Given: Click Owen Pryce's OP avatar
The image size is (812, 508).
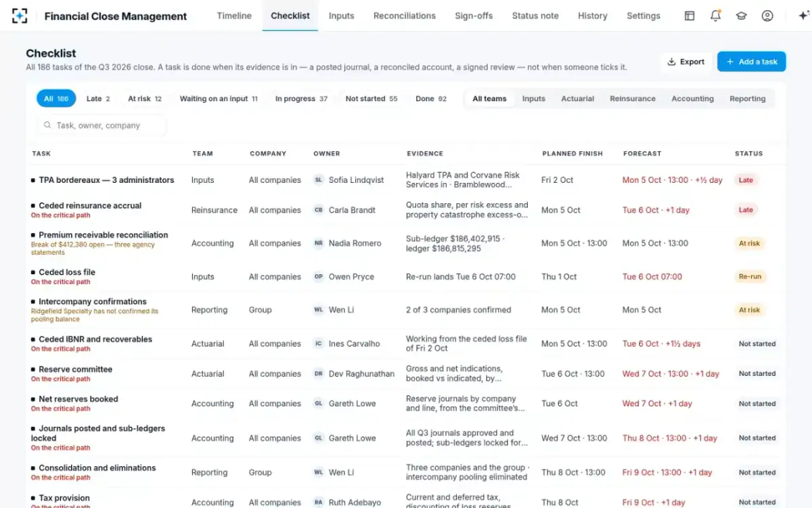Looking at the screenshot, I should click(318, 276).
